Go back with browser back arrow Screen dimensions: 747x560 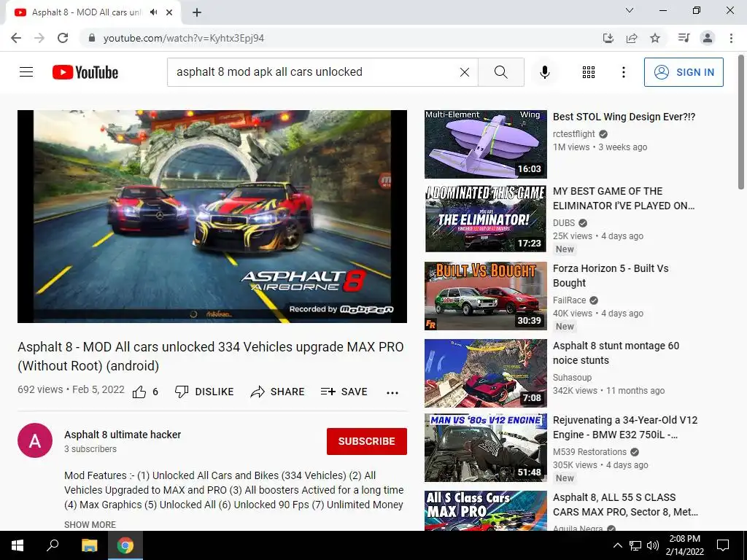(16, 38)
